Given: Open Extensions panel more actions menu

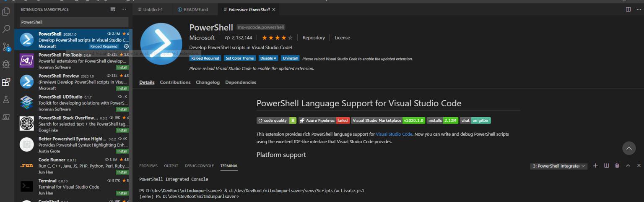Looking at the screenshot, I should pyautogui.click(x=124, y=9).
